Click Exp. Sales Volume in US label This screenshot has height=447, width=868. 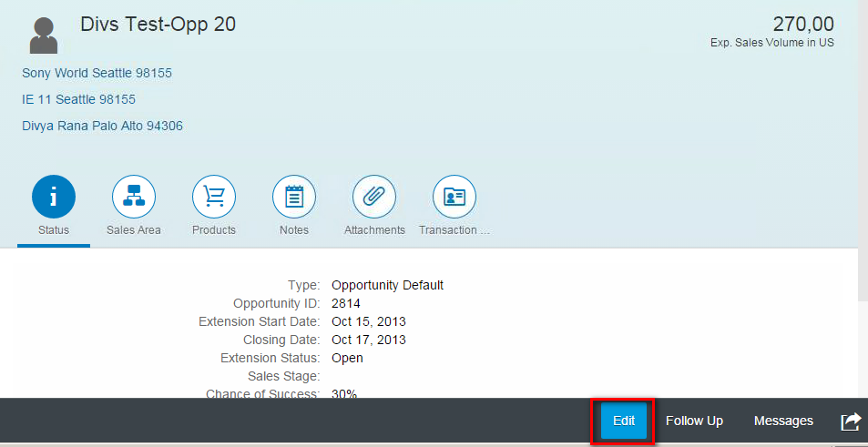pos(772,43)
